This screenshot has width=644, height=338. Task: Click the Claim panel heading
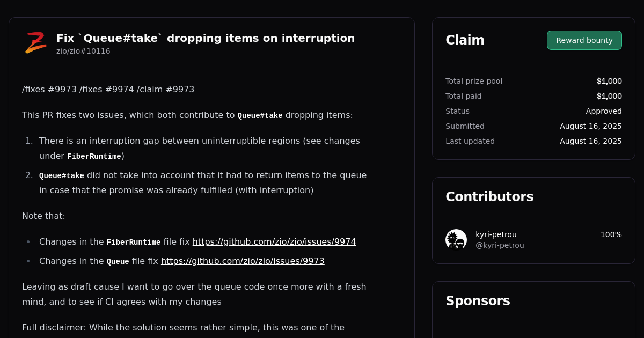(x=465, y=40)
